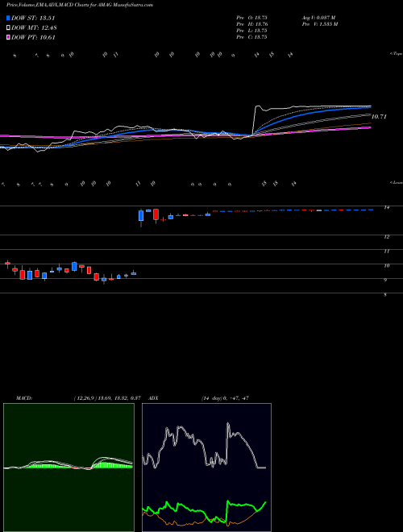This screenshot has width=403, height=532.
Task: Click the price axis label 8
Action: (x=385, y=295)
